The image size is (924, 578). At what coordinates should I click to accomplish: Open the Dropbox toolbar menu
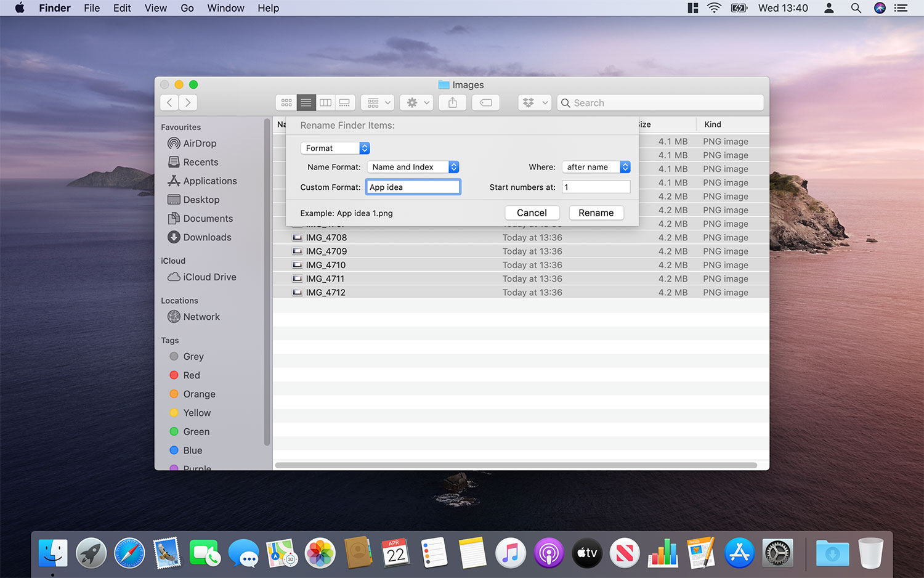click(x=533, y=102)
